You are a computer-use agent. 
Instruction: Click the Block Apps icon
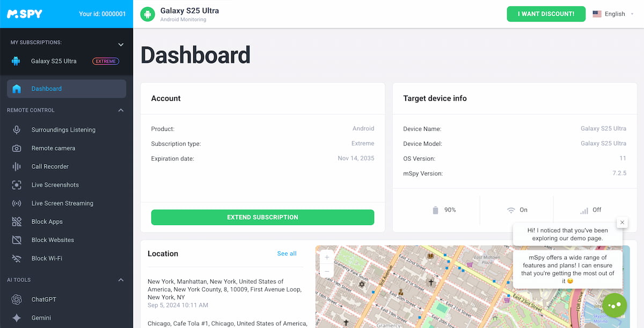[x=17, y=222]
